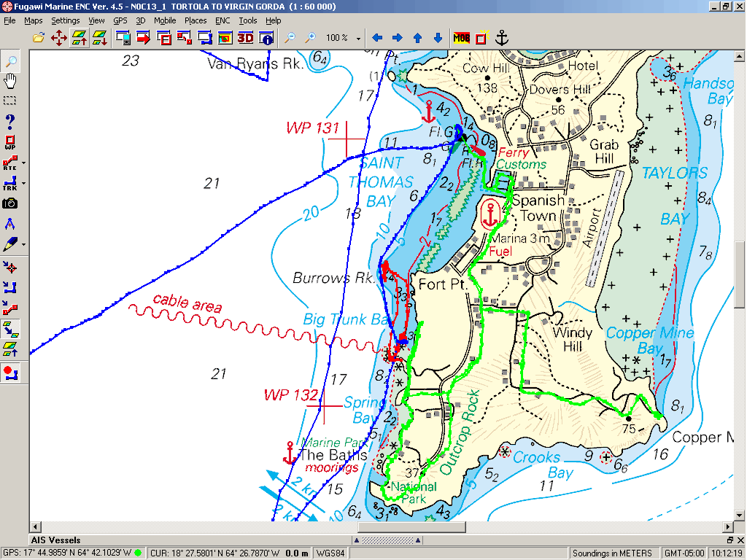Open the Maps menu

34,20
